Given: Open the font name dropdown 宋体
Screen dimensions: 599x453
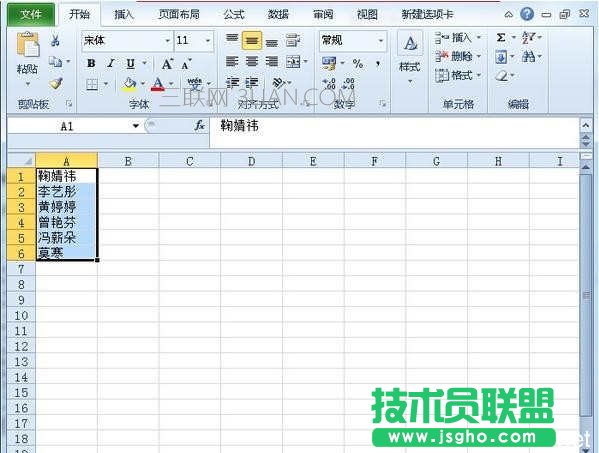Looking at the screenshot, I should click(x=167, y=40).
